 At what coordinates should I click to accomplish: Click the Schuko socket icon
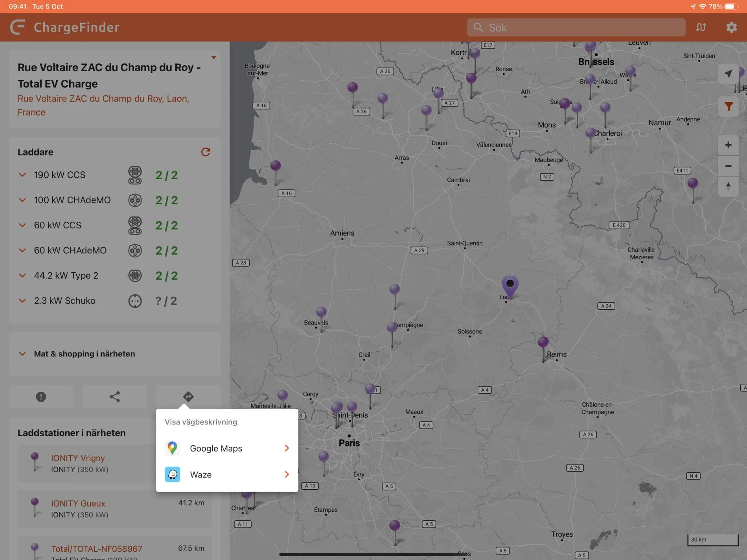(135, 301)
